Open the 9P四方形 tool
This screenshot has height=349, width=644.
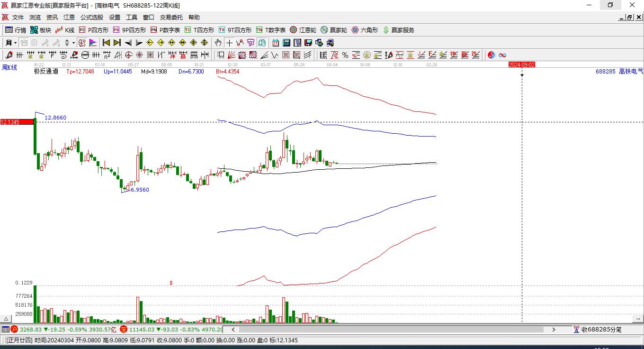[x=129, y=30]
